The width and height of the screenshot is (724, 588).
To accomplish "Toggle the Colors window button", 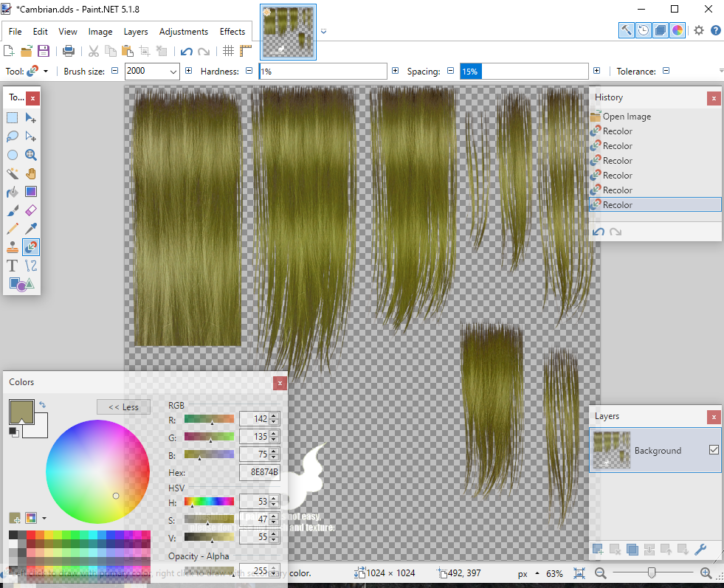I will pyautogui.click(x=678, y=30).
